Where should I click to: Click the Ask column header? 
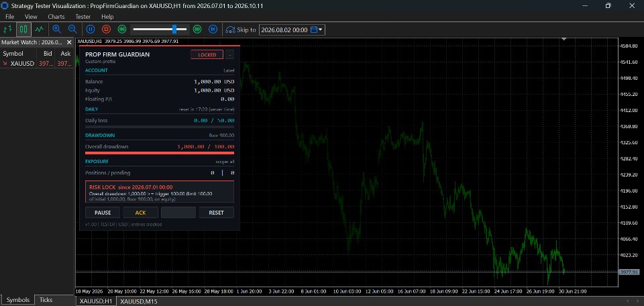(65, 54)
